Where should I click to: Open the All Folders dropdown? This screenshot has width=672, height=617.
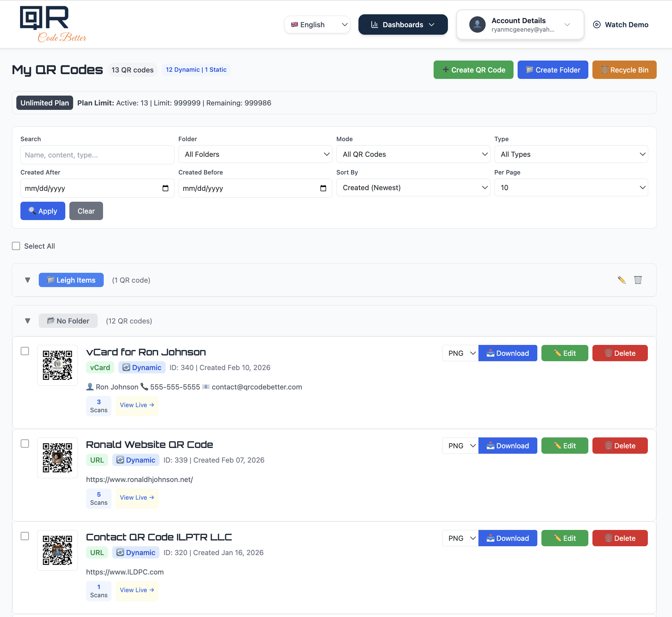point(255,154)
